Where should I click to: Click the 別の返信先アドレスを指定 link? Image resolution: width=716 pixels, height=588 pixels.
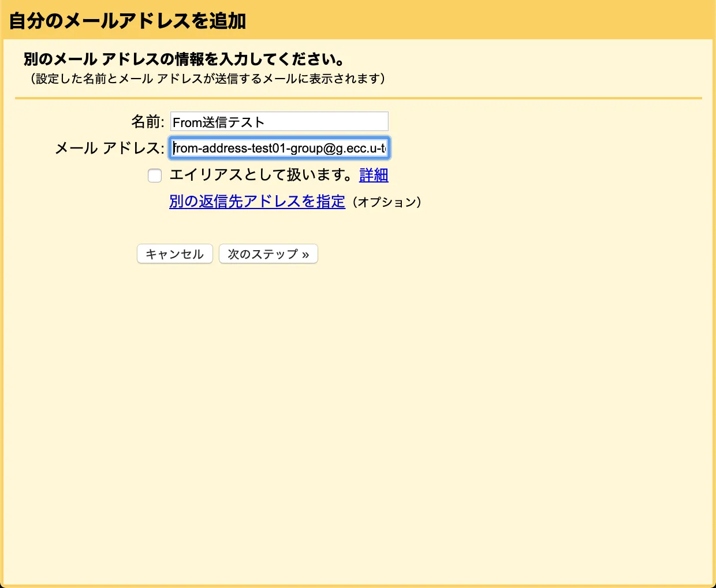257,202
